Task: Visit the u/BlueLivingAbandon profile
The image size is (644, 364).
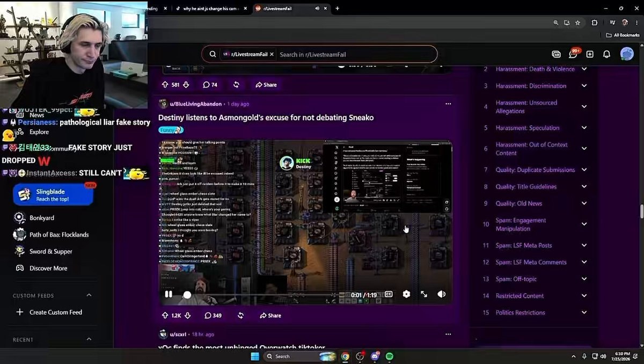Action: pyautogui.click(x=195, y=104)
